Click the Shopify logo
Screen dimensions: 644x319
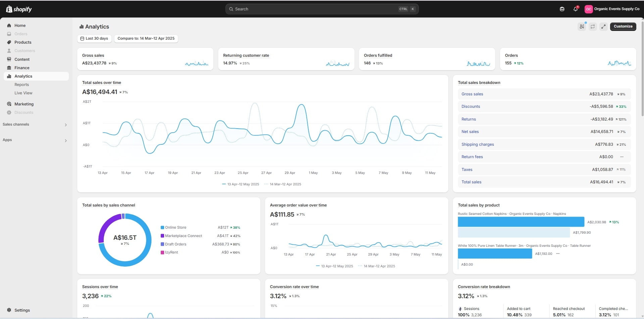click(19, 9)
